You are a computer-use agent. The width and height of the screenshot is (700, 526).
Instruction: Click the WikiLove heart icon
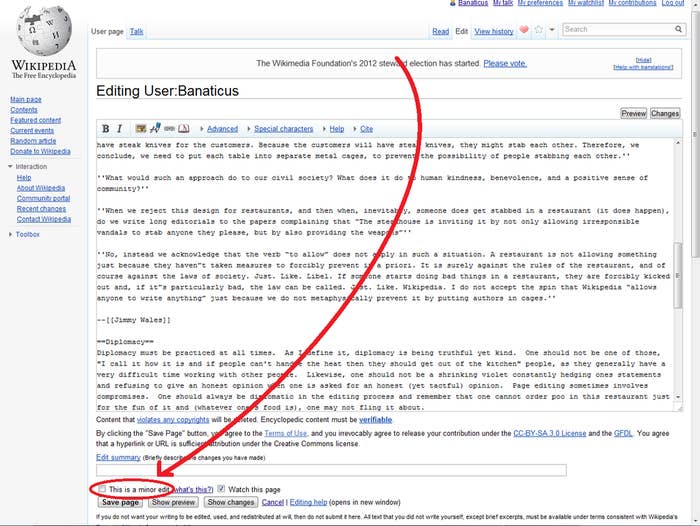click(524, 30)
